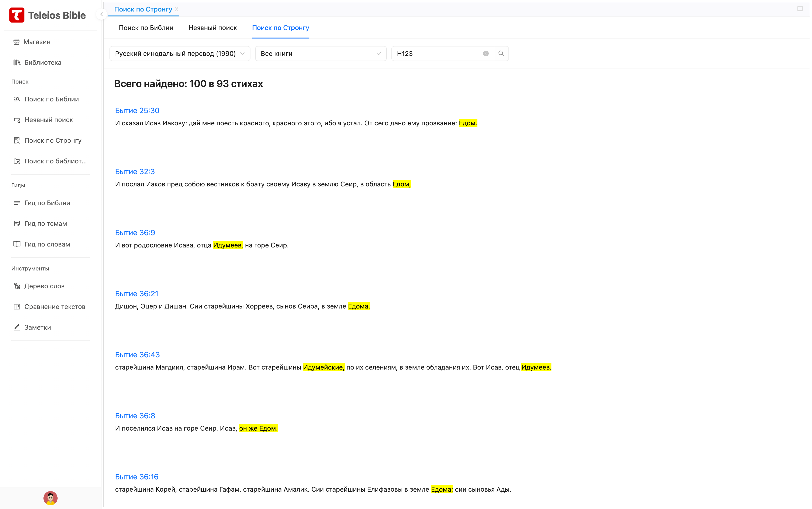Switch to Поиск по Библии tab
Screen dimensions: 812x509
tap(146, 28)
